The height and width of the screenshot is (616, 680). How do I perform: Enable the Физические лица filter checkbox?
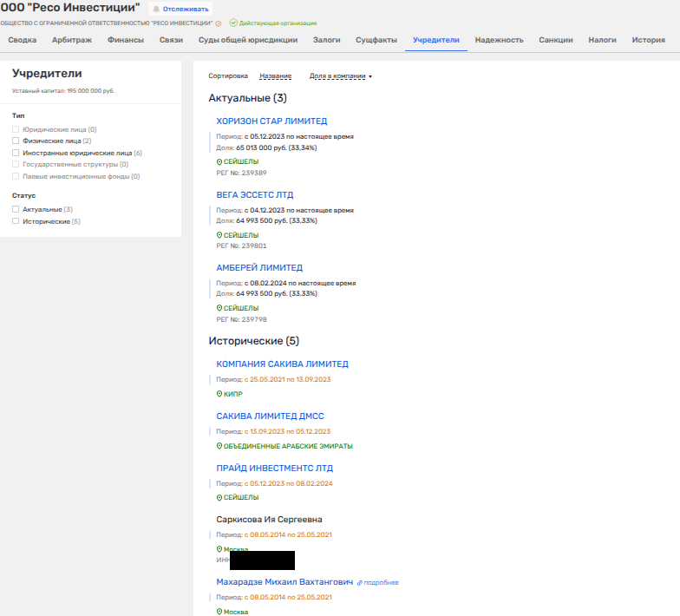(x=16, y=141)
